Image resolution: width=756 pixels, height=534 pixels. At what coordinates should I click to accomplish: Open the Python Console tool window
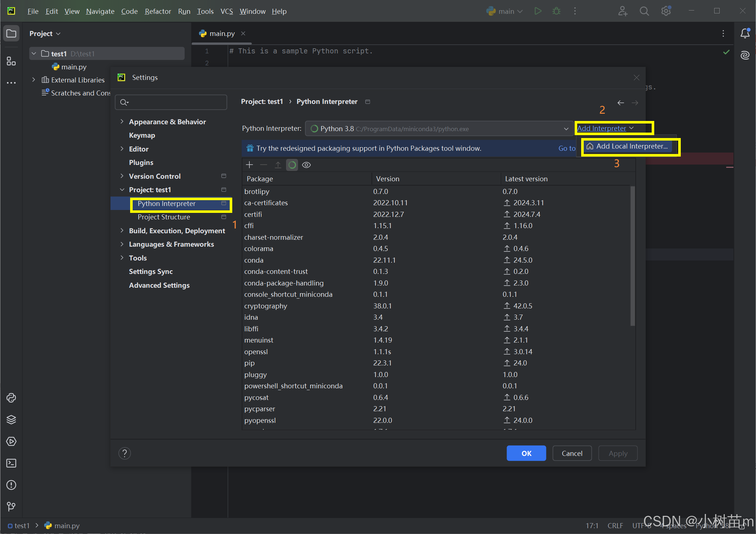point(11,398)
